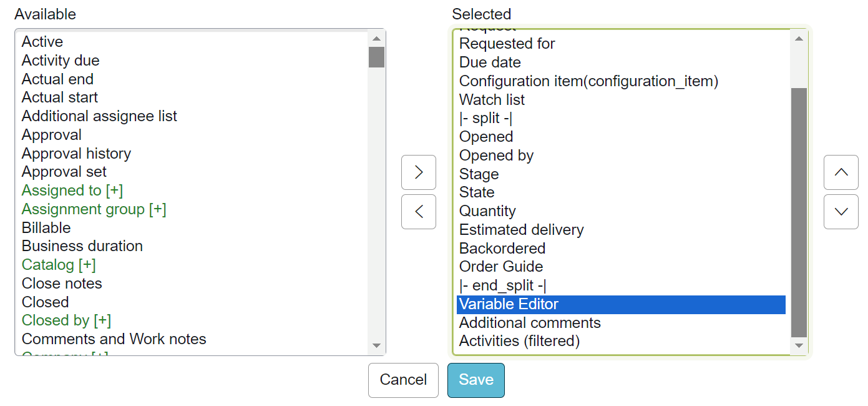
Task: Click the move left arrow button
Action: pyautogui.click(x=418, y=212)
